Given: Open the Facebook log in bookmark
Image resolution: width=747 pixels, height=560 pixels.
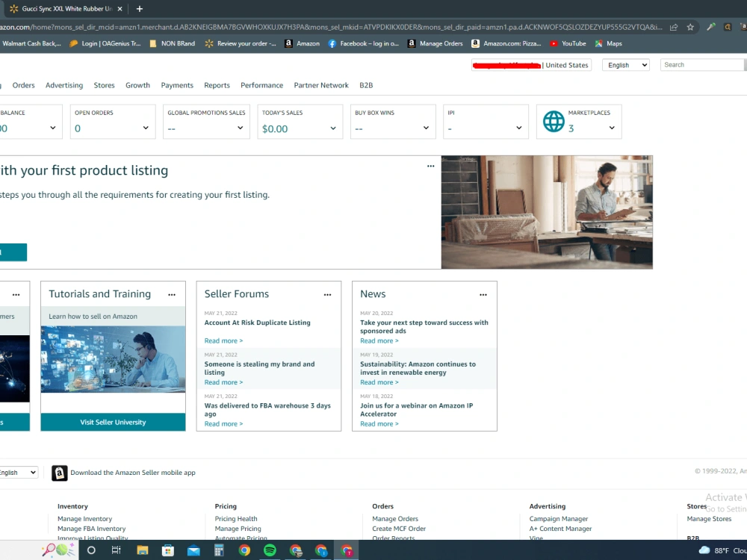Looking at the screenshot, I should 364,43.
